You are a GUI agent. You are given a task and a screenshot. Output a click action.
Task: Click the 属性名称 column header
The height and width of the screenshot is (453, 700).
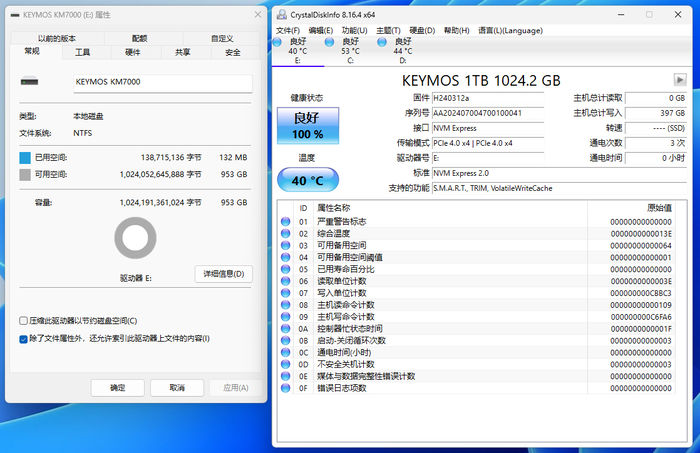333,208
